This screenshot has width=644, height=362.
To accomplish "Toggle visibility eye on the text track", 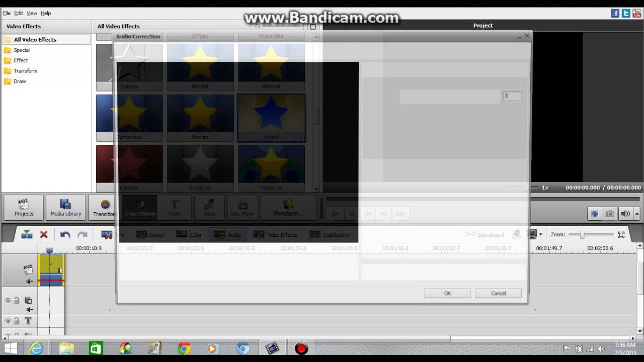I will tap(8, 321).
